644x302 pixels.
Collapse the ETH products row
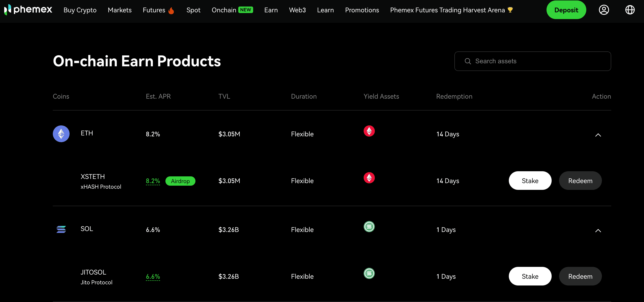(x=598, y=135)
